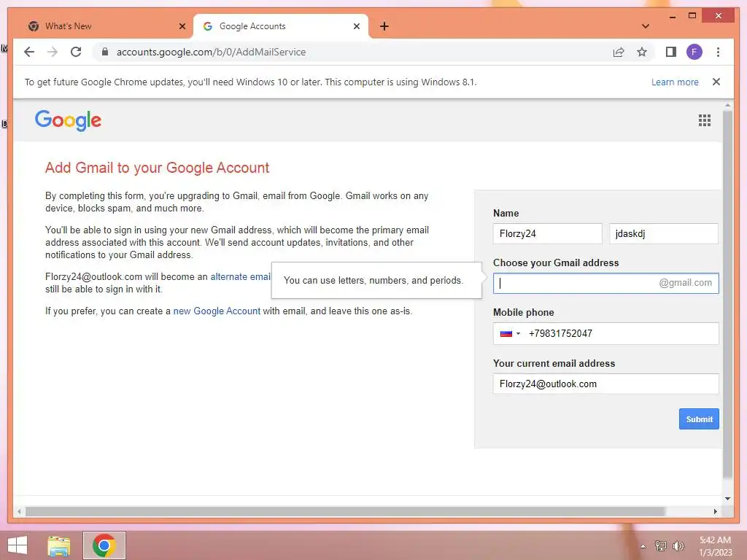This screenshot has height=560, width=747.
Task: Open volume control tray icon
Action: point(678,546)
